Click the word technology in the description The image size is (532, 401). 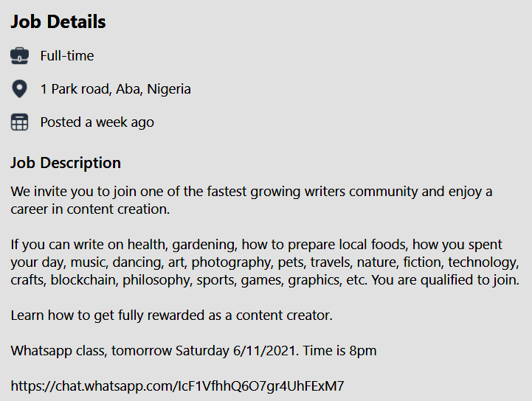click(483, 262)
